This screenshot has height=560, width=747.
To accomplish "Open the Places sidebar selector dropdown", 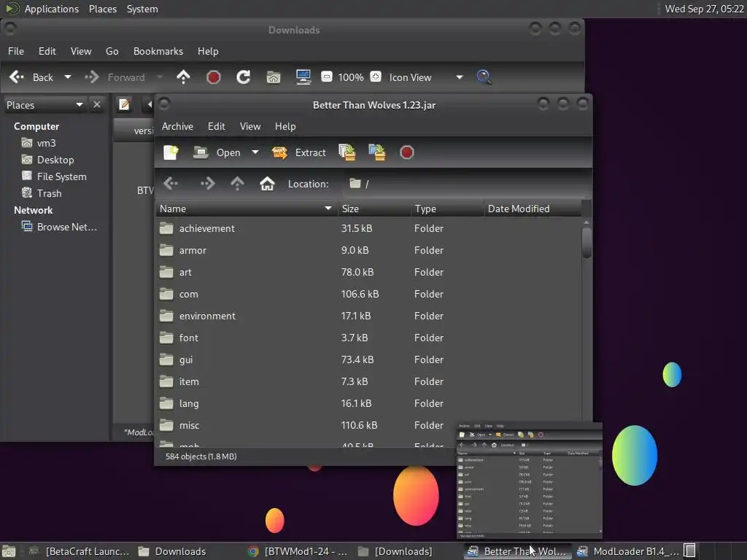I will [44, 105].
